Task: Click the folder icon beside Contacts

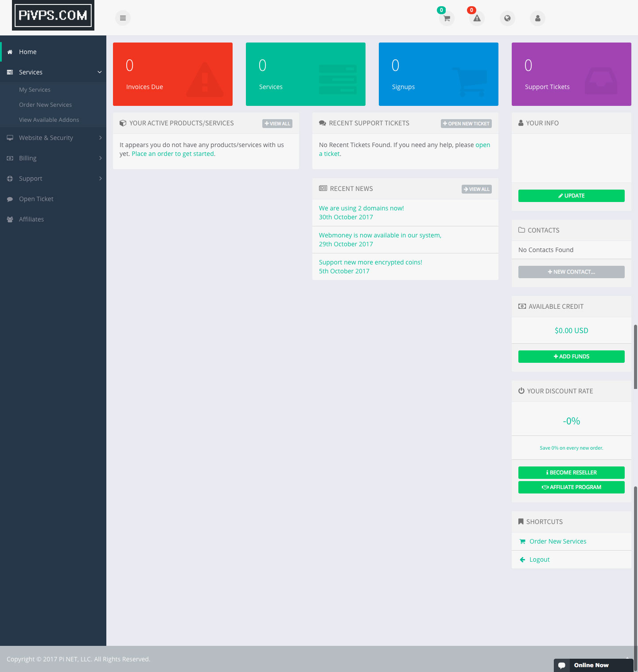Action: (x=522, y=230)
